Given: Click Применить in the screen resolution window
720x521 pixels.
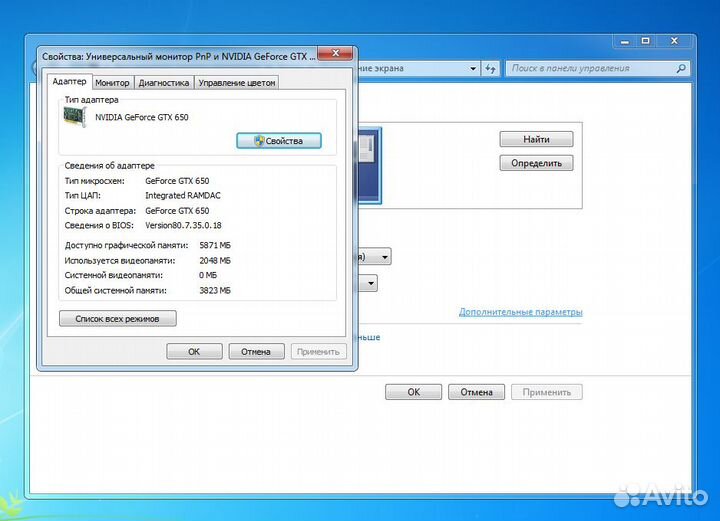Looking at the screenshot, I should [x=546, y=392].
